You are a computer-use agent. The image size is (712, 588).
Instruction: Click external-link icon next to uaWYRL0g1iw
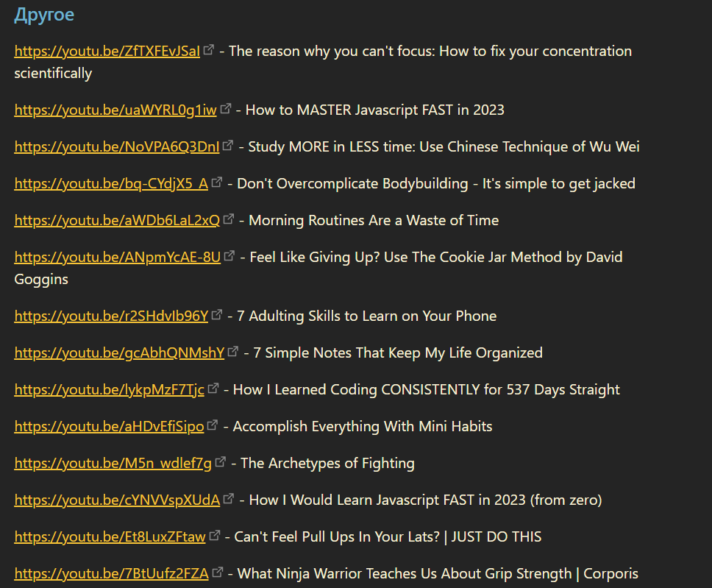click(226, 109)
